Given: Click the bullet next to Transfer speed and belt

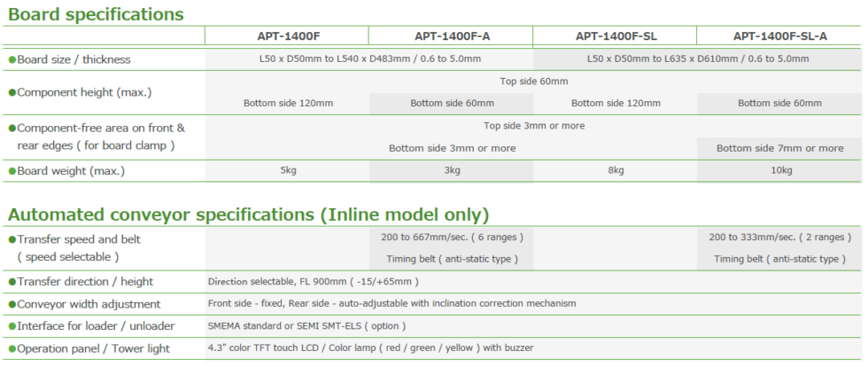Looking at the screenshot, I should [x=12, y=239].
